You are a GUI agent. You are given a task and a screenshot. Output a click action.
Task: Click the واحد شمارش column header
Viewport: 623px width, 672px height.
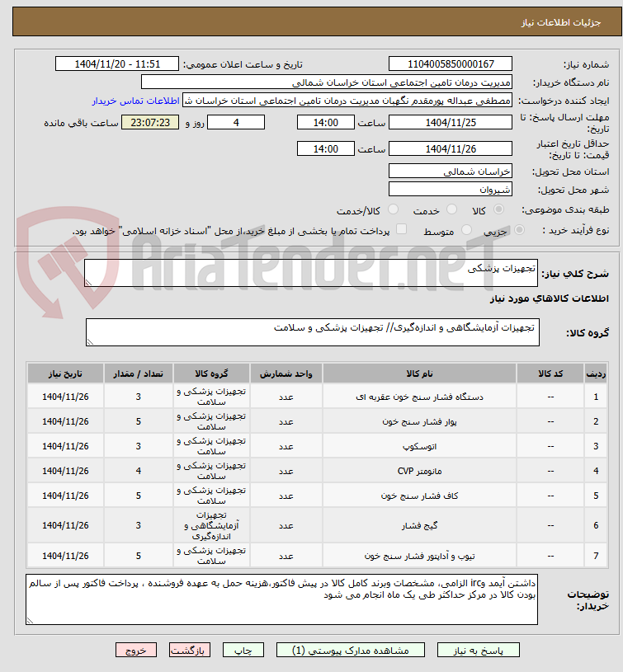pos(286,374)
